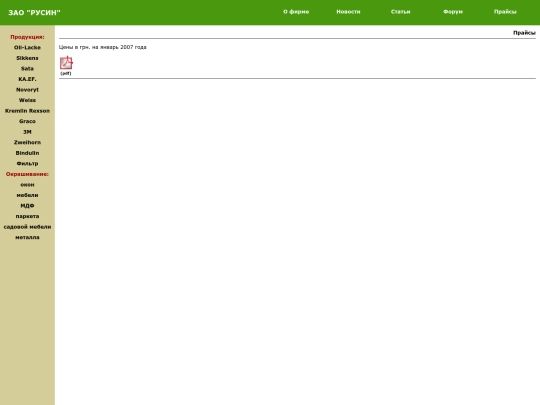Click the (pdf) label under the icon
The height and width of the screenshot is (405, 540).
pyautogui.click(x=66, y=73)
